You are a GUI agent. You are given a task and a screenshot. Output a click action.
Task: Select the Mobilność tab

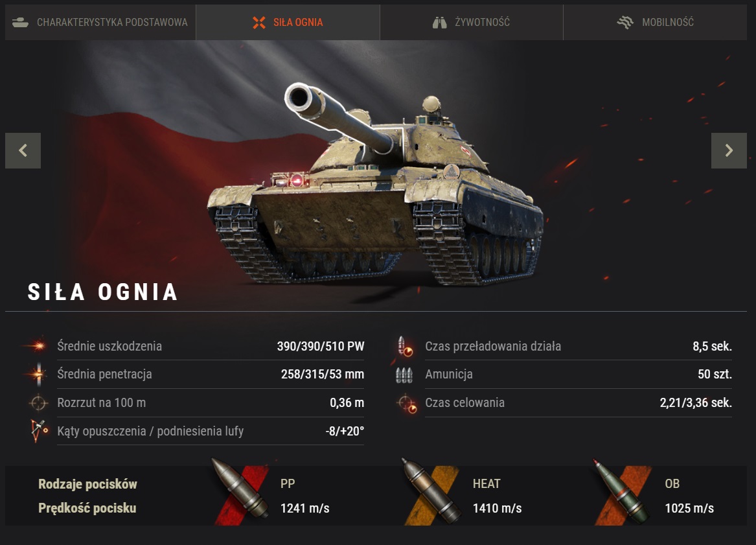pos(655,22)
